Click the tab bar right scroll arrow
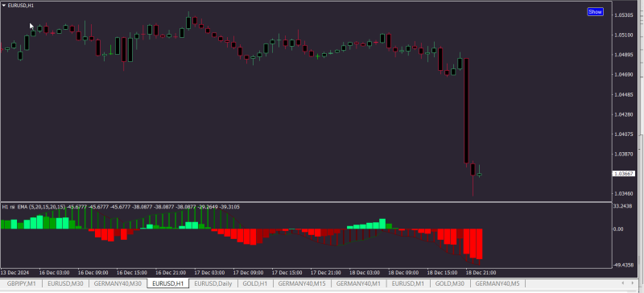Viewport: 644px width, 293px height. pos(632,283)
